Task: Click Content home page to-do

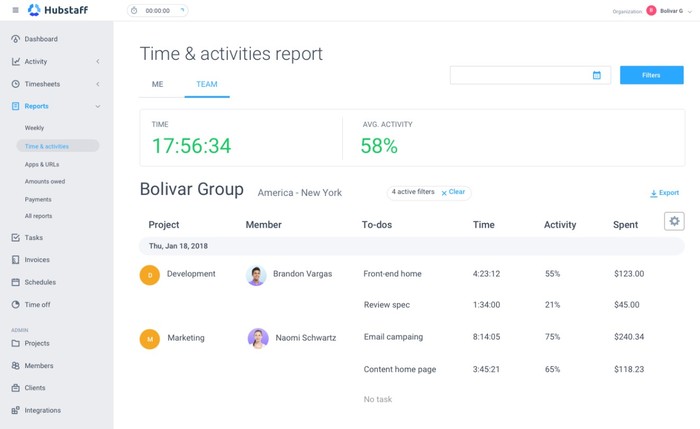Action: [400, 369]
